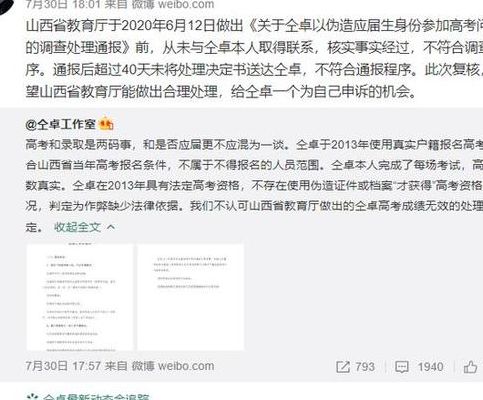Open the second document image thumbnail
The width and height of the screenshot is (483, 400).
(x=191, y=297)
